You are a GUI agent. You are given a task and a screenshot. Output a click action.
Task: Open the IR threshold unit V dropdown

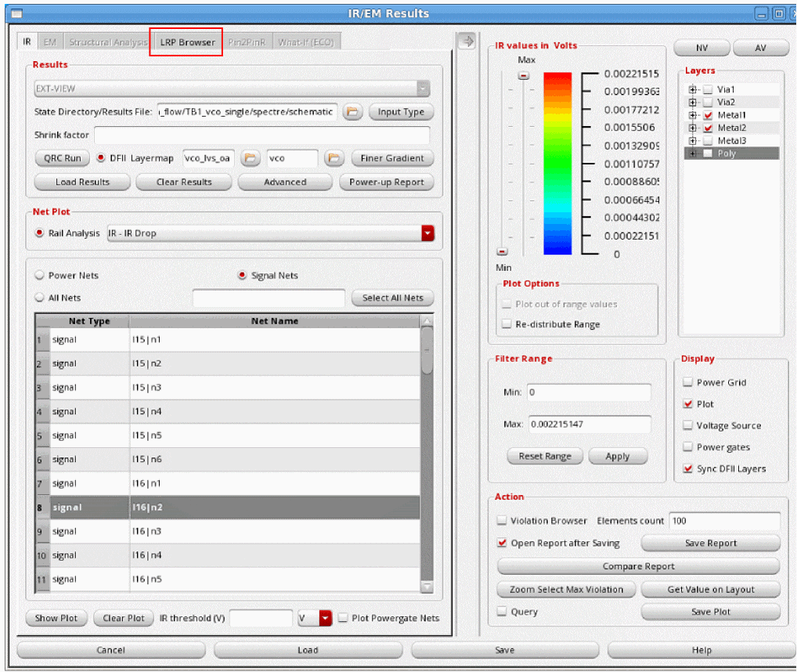(x=326, y=619)
